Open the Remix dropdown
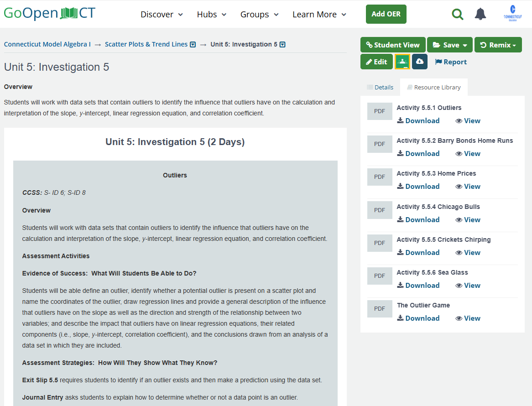 [498, 45]
